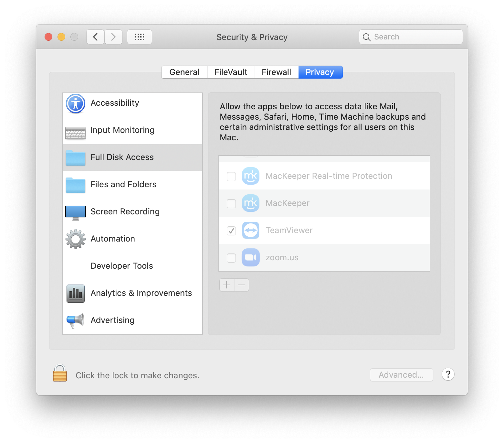Click the MacKeeper name text
The height and width of the screenshot is (443, 504).
coord(288,203)
